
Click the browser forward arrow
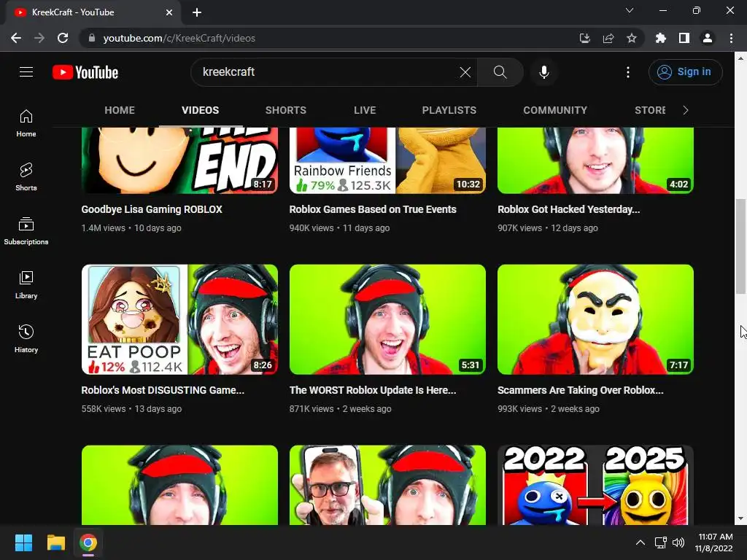(x=39, y=38)
